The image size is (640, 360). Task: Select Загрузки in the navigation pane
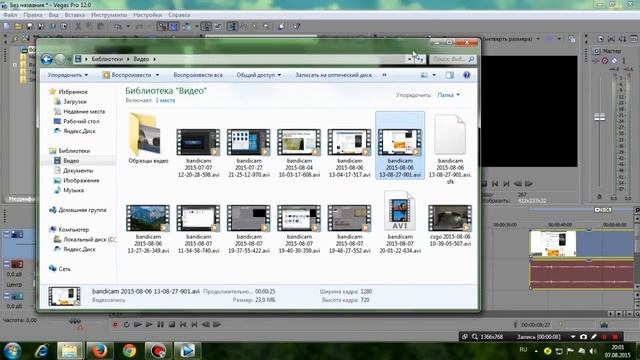point(75,102)
